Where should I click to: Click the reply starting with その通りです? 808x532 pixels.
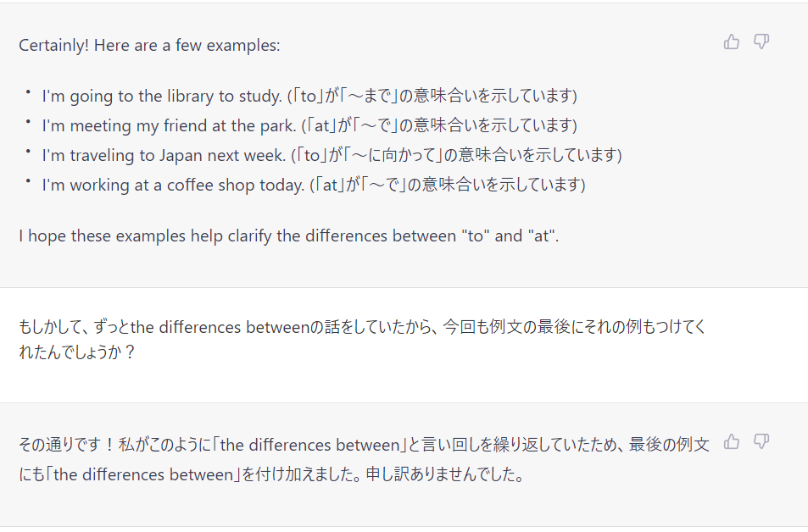point(364,459)
